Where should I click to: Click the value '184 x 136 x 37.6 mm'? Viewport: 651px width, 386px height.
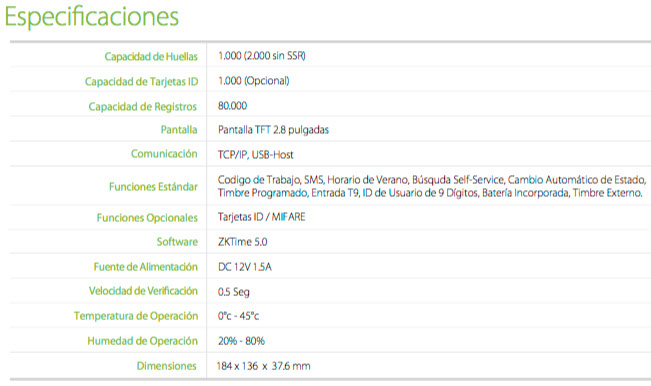tap(263, 366)
